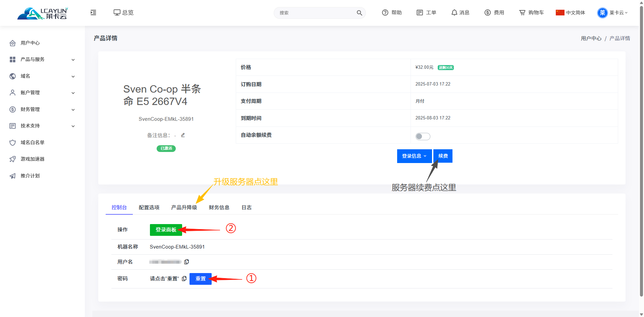Click the 用户中心 home icon in the sidebar

coord(13,43)
